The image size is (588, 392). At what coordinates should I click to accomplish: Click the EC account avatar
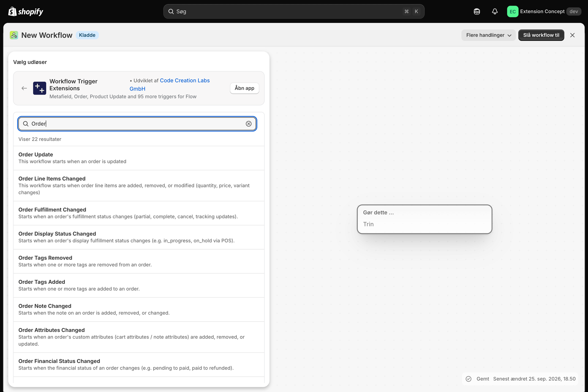tap(512, 11)
